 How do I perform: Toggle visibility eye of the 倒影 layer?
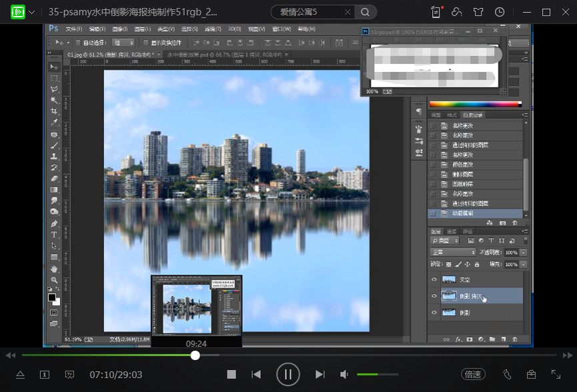(434, 312)
